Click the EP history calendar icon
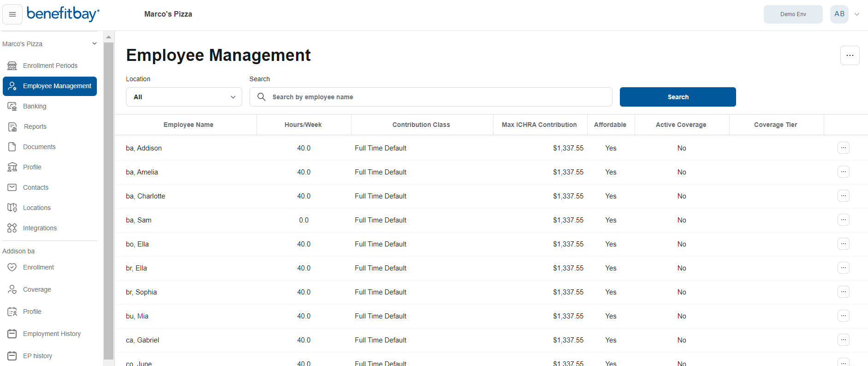 (x=12, y=356)
